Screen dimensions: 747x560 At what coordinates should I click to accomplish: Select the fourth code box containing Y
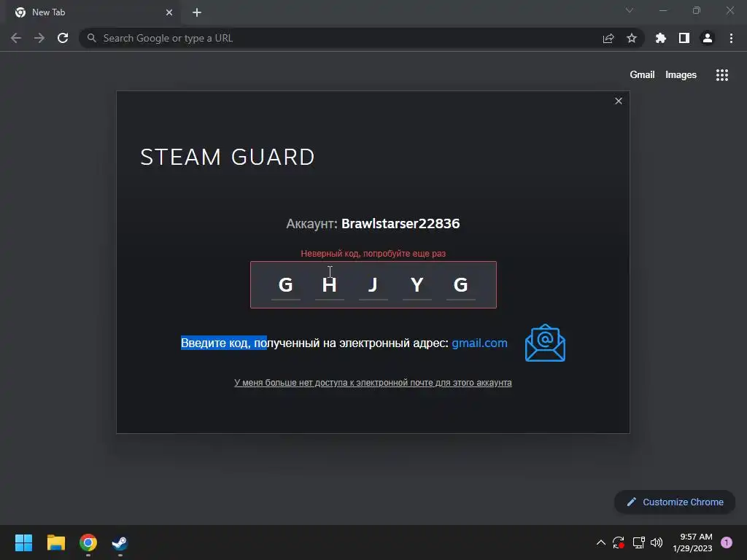tap(417, 285)
